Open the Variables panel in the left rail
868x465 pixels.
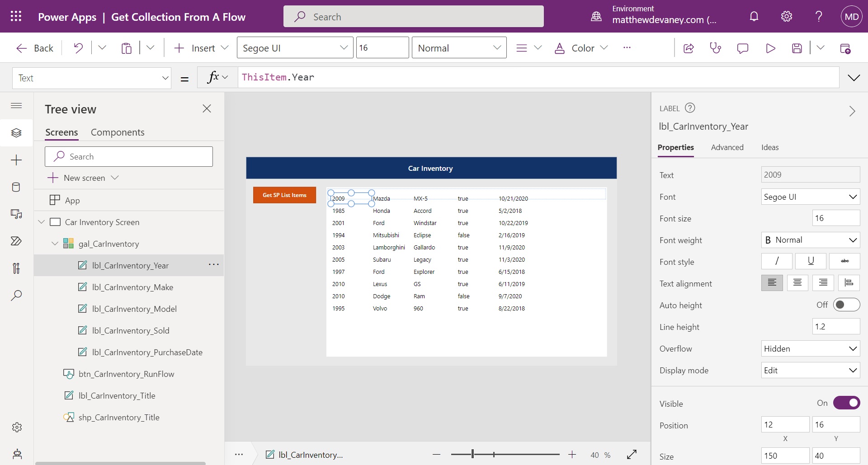click(x=16, y=268)
